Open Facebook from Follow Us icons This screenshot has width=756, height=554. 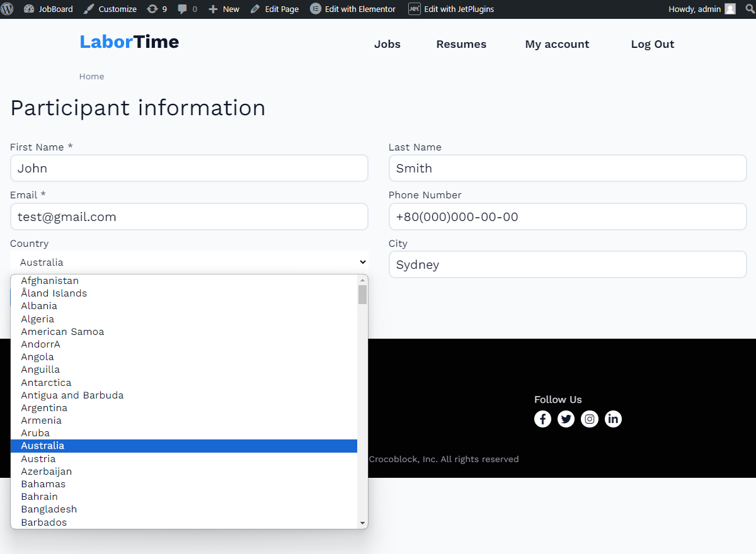click(x=542, y=419)
